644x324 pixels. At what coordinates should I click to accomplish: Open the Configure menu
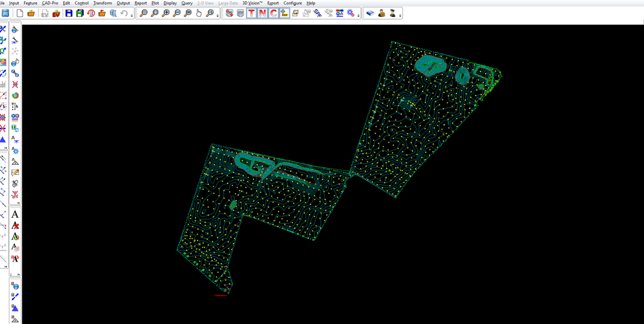pyautogui.click(x=292, y=3)
